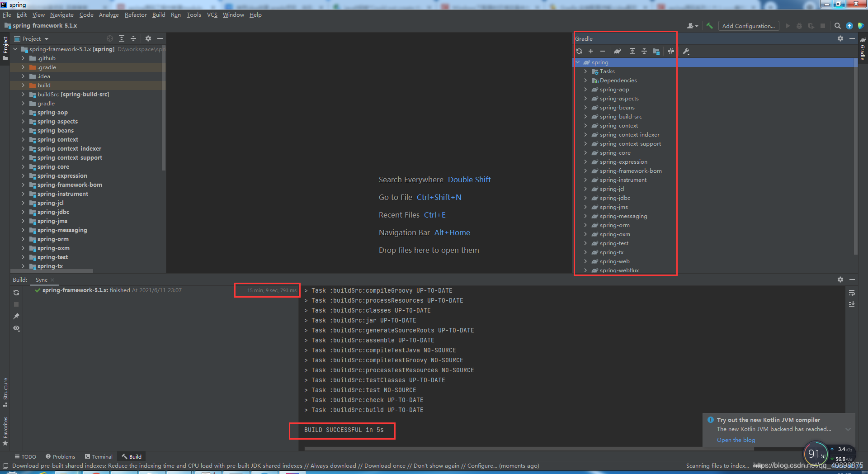This screenshot has height=474, width=868.
Task: Pin the Build Sync tab
Action: [x=16, y=316]
